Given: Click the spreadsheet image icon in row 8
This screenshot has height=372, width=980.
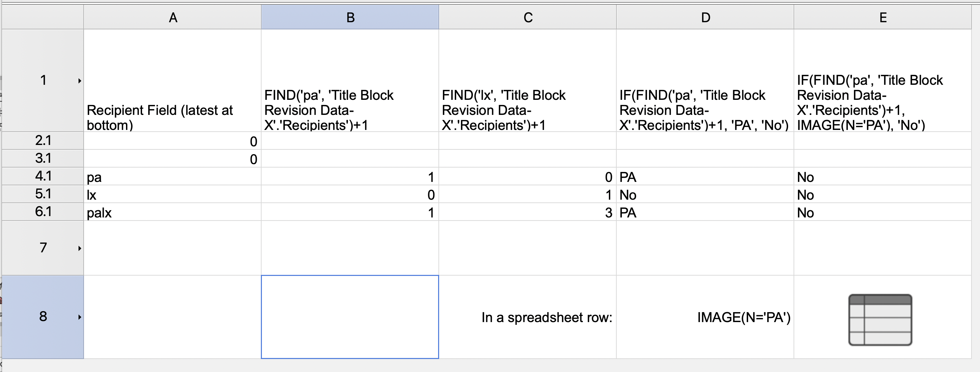Looking at the screenshot, I should coord(880,319).
